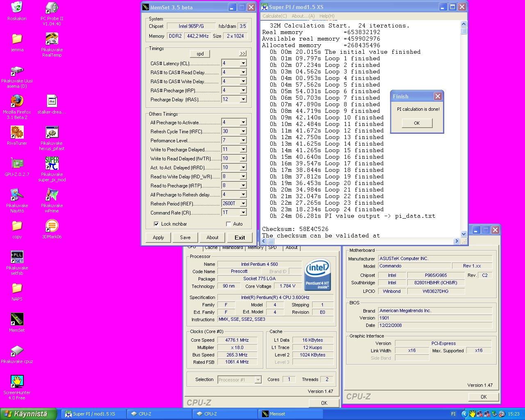Click the About button in MemSet
The image size is (525, 420).
click(x=212, y=237)
